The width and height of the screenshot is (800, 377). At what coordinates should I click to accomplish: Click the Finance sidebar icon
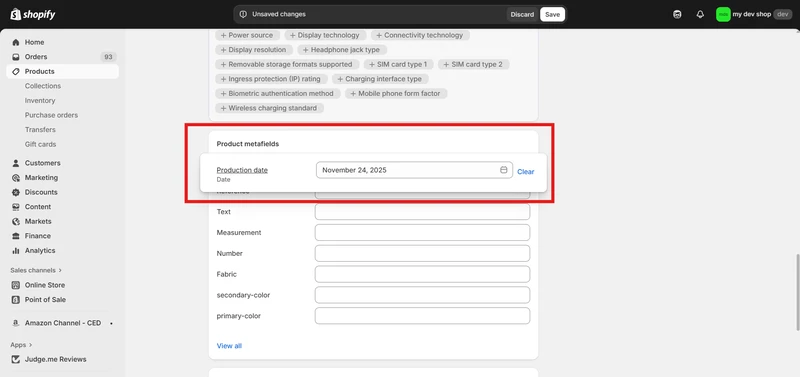coord(16,236)
